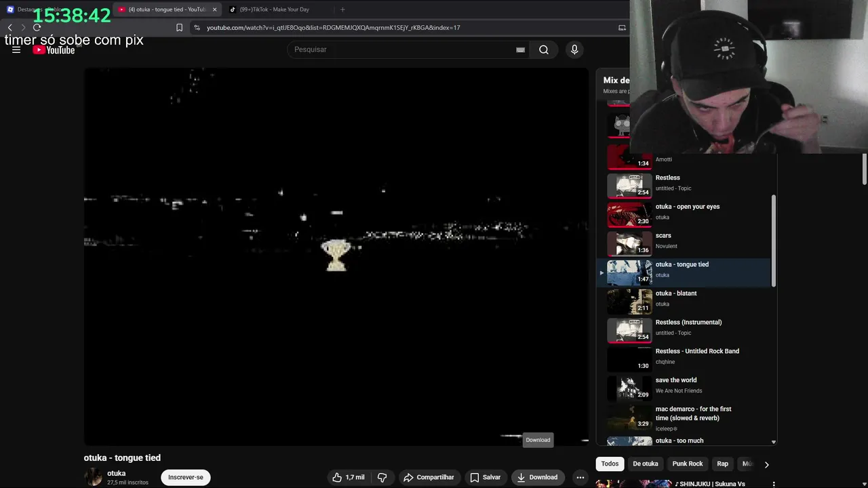Save the video with the Salvar button

tap(486, 477)
